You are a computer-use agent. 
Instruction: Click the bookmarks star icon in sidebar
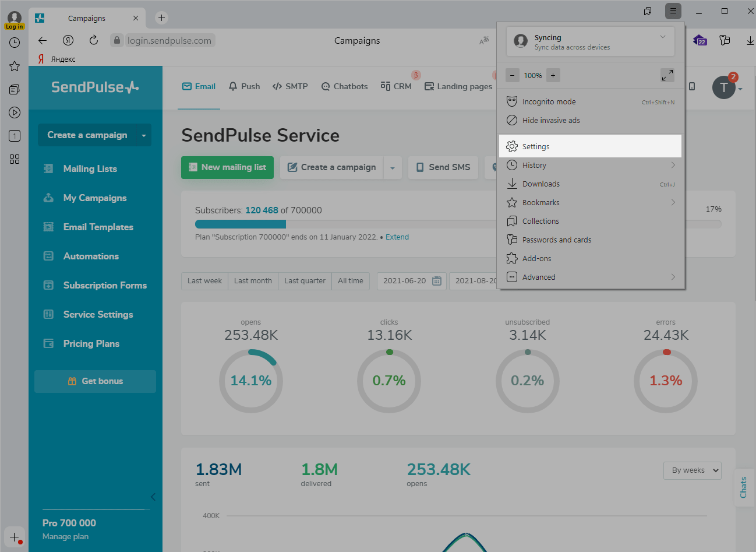click(x=15, y=66)
